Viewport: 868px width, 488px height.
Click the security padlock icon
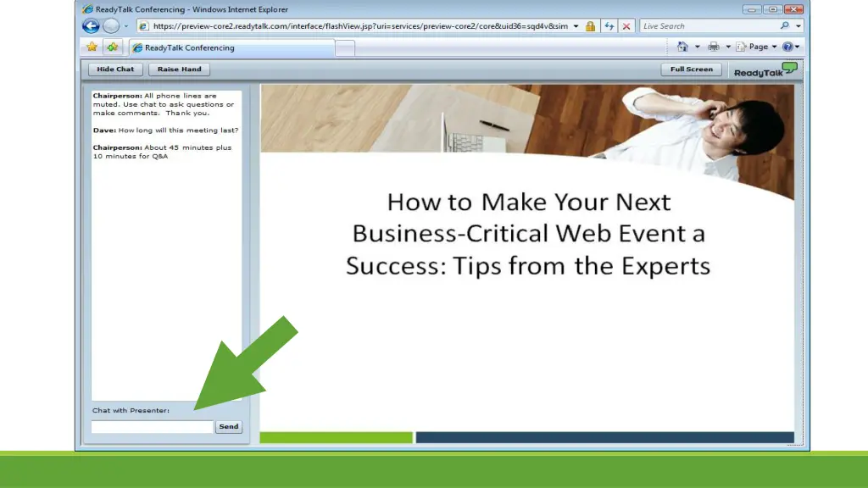coord(590,25)
